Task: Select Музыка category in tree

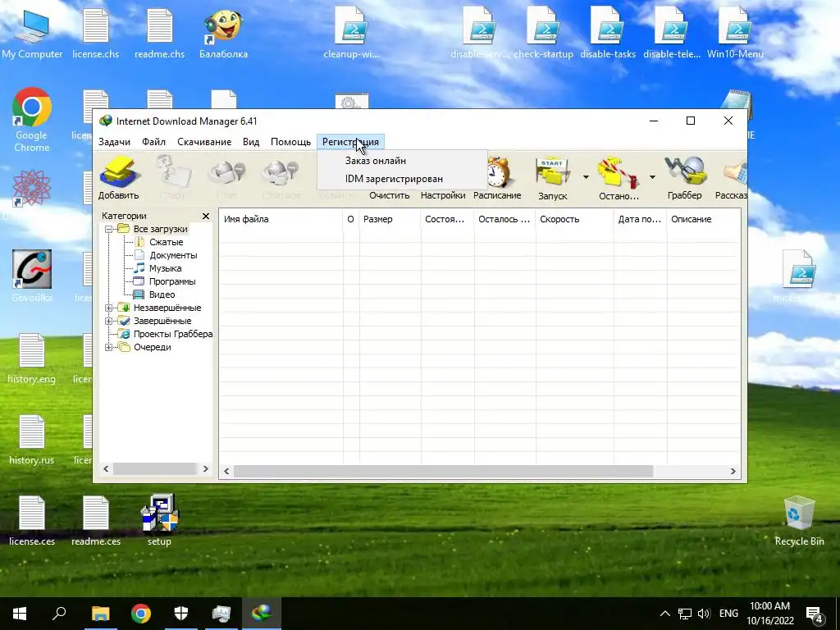Action: pyautogui.click(x=165, y=268)
